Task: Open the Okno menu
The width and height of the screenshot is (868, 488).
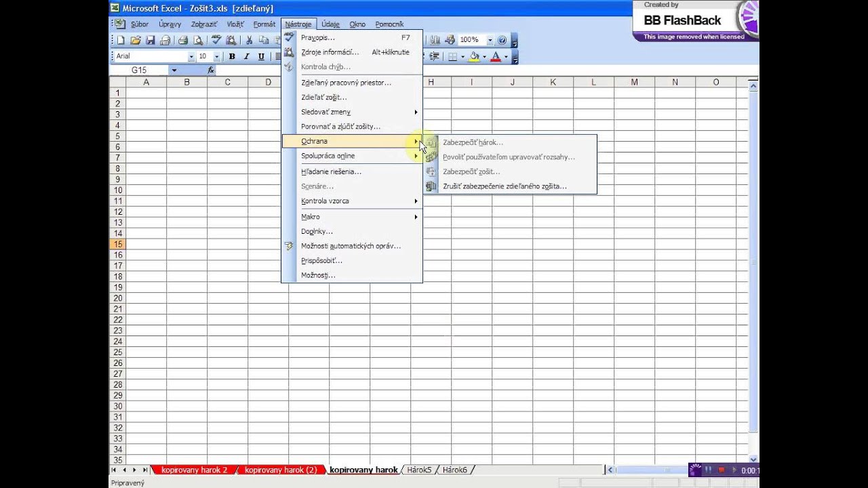Action: pos(357,24)
